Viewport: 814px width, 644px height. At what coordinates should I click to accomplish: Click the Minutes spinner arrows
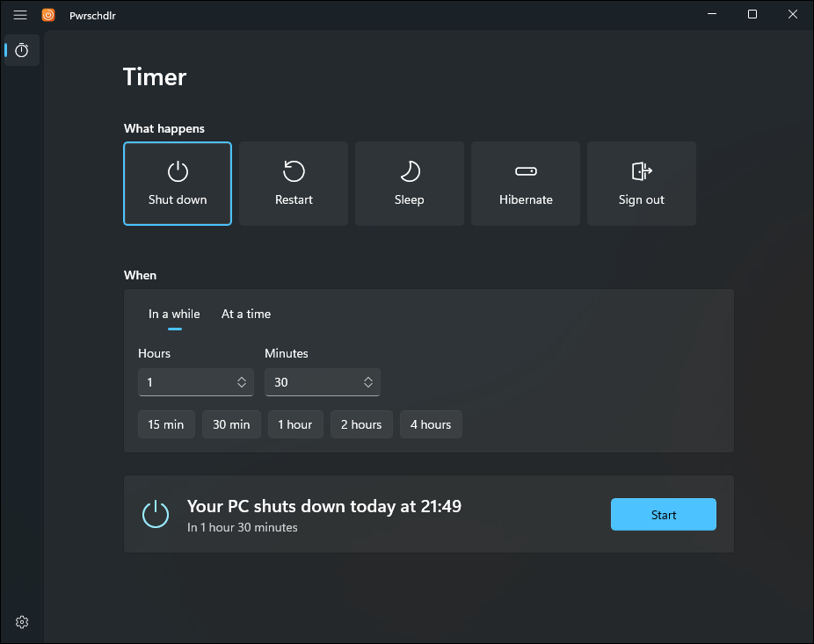[368, 382]
